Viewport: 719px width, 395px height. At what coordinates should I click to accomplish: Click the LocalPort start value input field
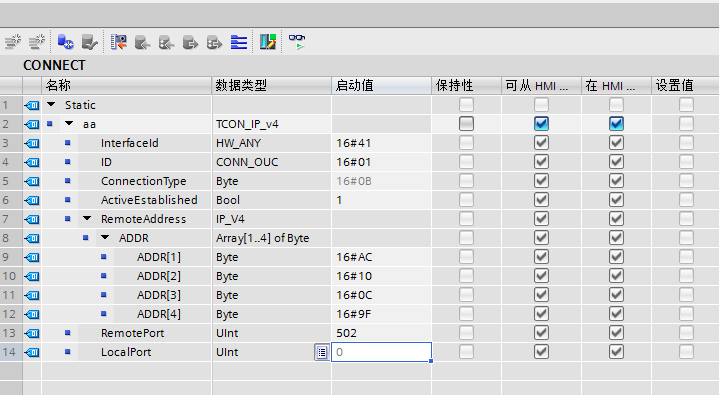(381, 352)
